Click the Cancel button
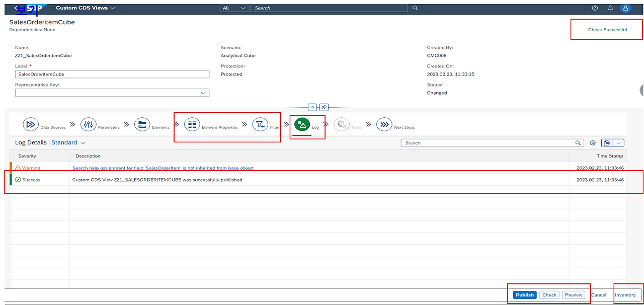 tap(599, 295)
